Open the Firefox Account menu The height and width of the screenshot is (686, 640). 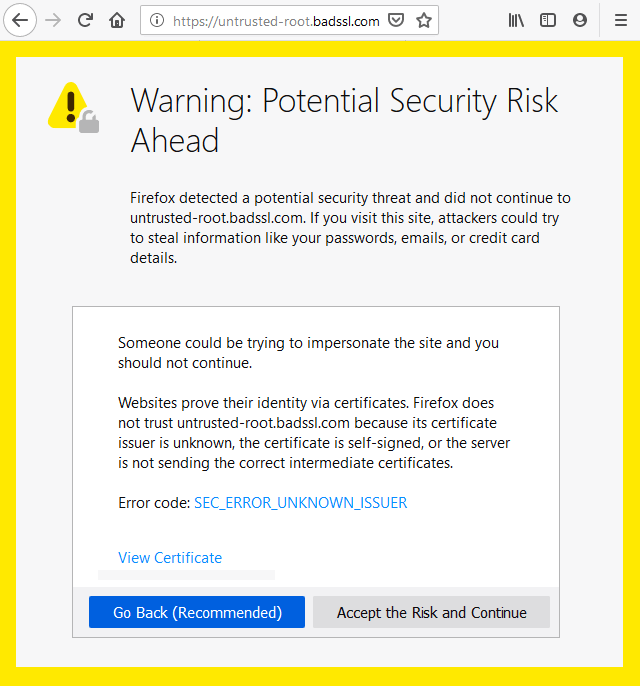[x=580, y=20]
